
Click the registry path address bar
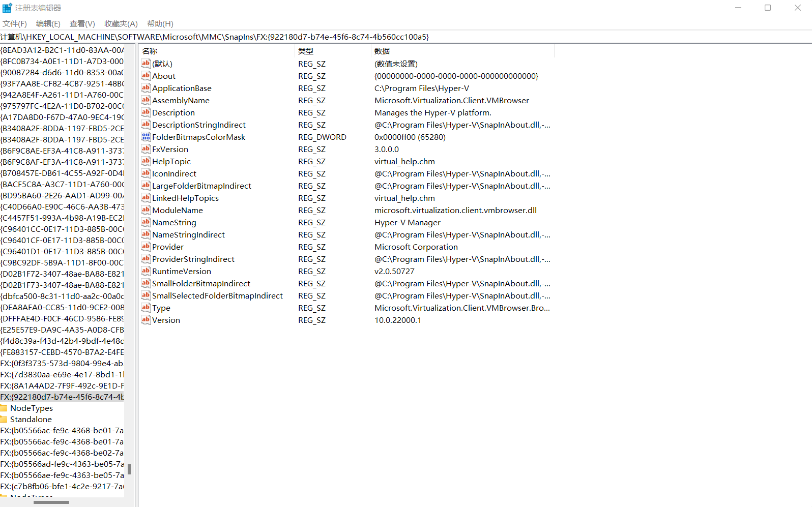point(406,37)
